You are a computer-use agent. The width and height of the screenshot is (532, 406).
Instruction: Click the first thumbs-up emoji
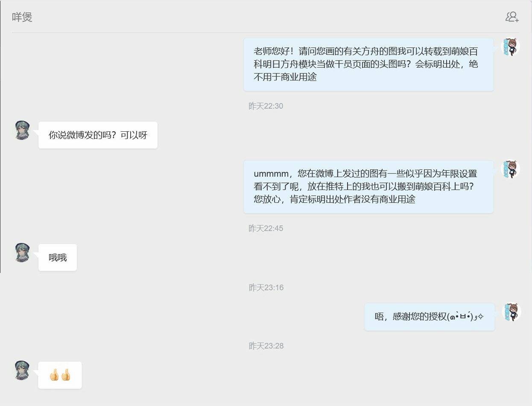(x=54, y=376)
